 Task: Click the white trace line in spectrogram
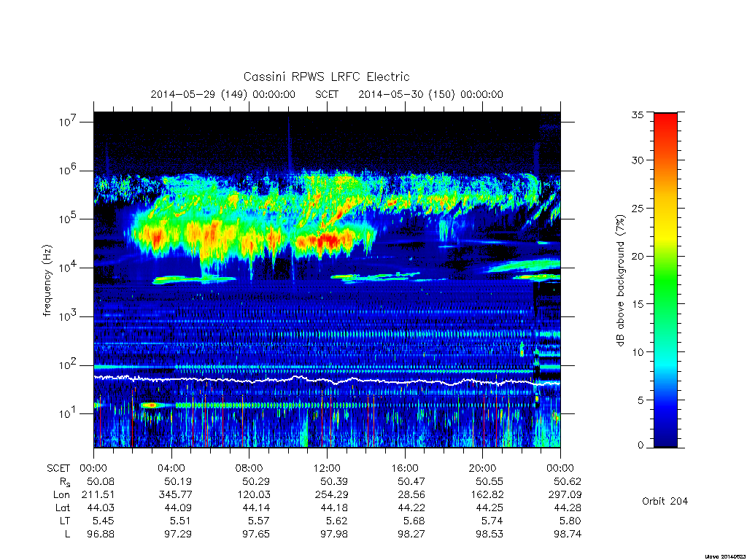pos(327,380)
